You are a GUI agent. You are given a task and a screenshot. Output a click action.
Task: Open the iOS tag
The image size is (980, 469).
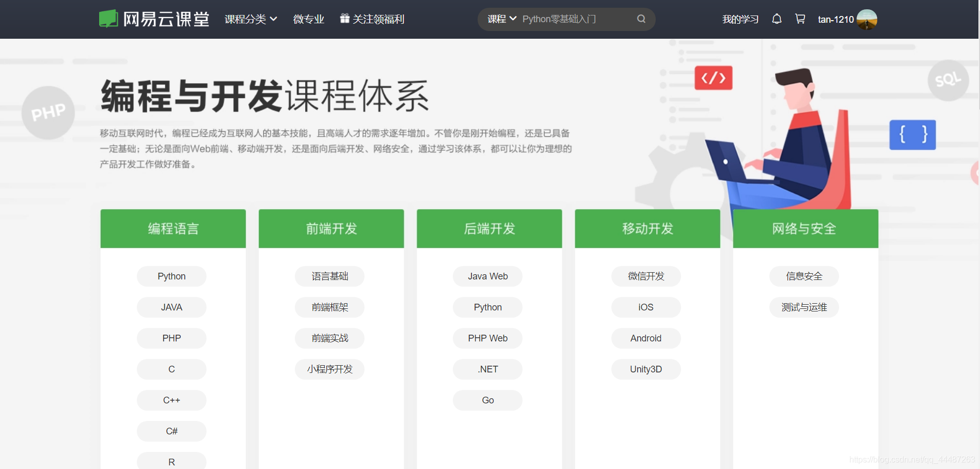click(x=646, y=307)
